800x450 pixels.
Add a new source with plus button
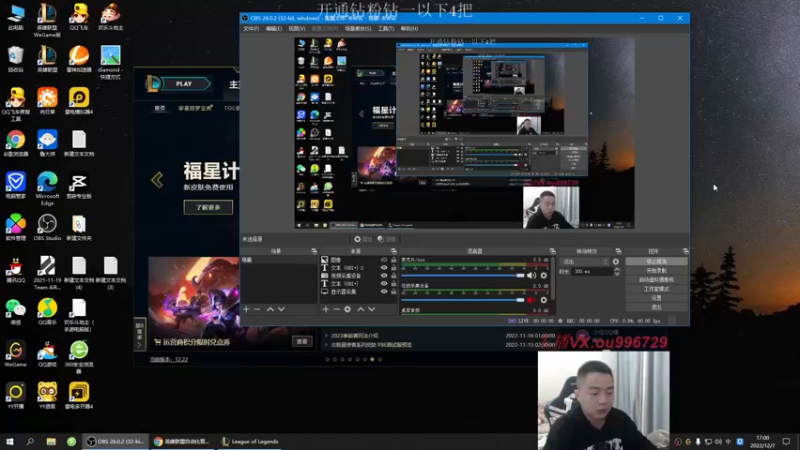click(x=326, y=309)
